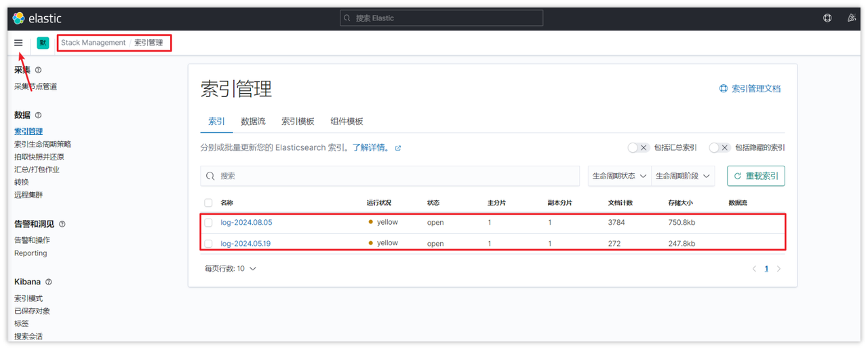The width and height of the screenshot is (868, 349).
Task: Click the magnifier icon in index search box
Action: coord(212,176)
